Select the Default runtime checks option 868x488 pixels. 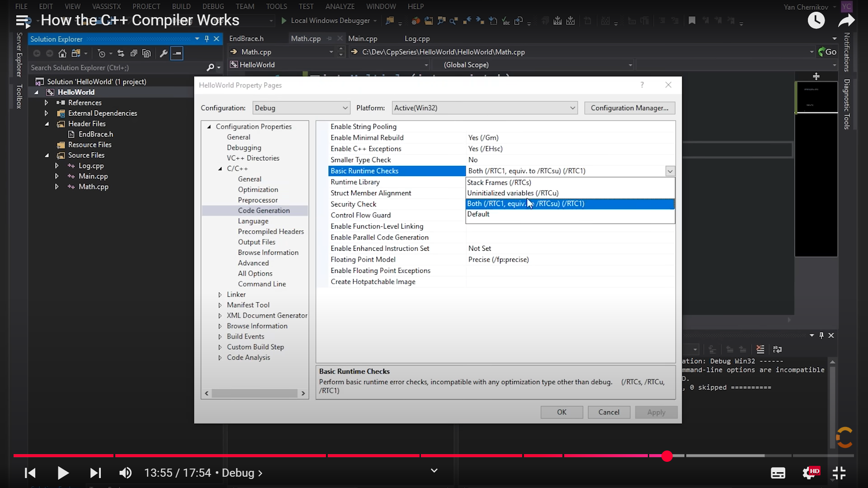tap(478, 214)
